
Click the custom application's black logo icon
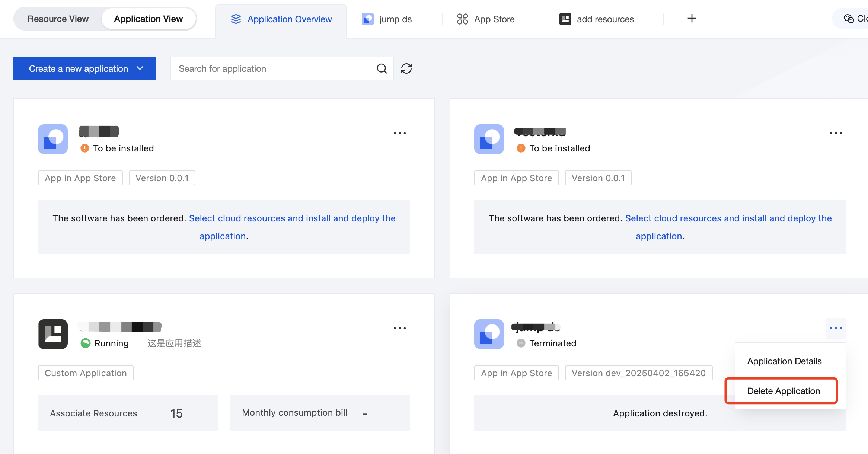point(53,334)
